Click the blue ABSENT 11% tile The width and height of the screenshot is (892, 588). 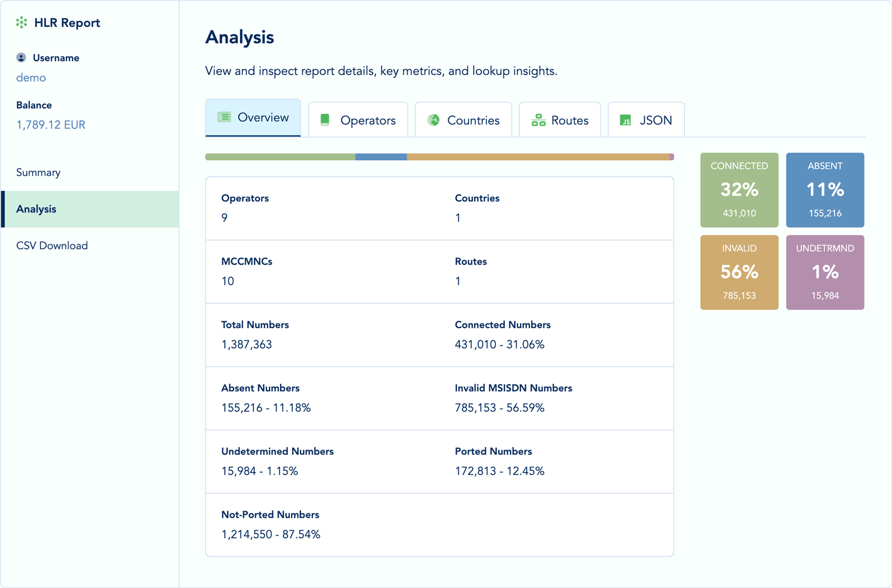(x=825, y=190)
